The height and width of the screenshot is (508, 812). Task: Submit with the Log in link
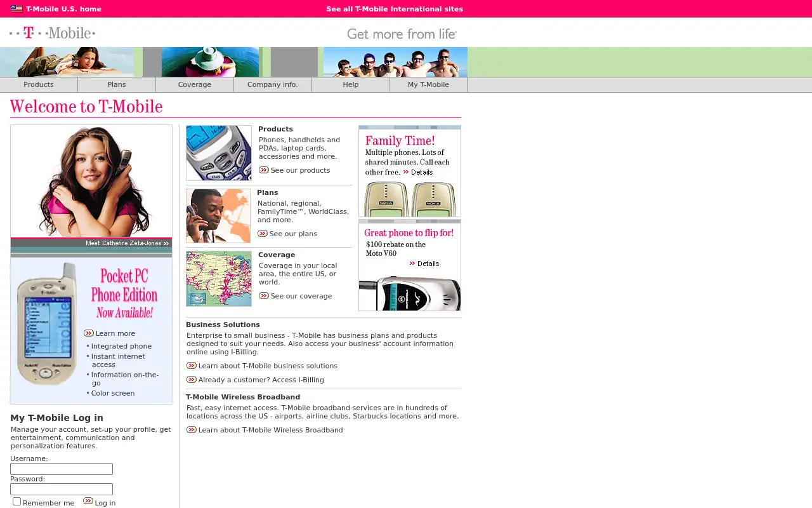pos(105,503)
